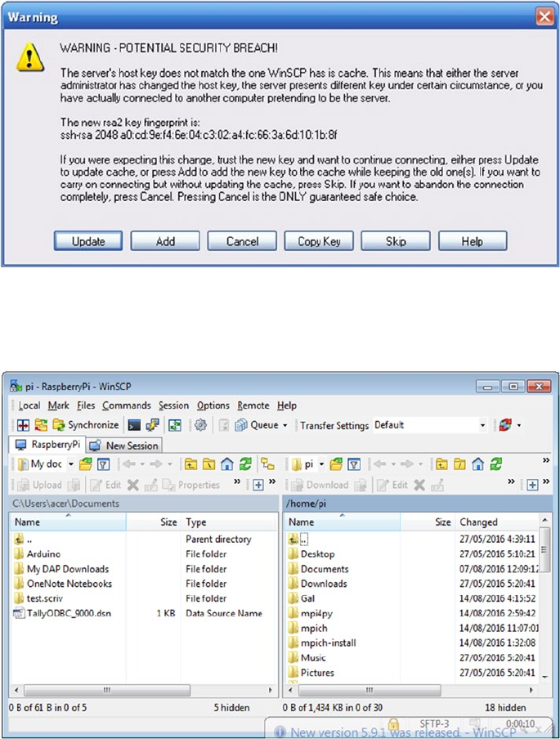Click the local panel horizontal scrollbar
The image size is (560, 739).
coord(107,691)
